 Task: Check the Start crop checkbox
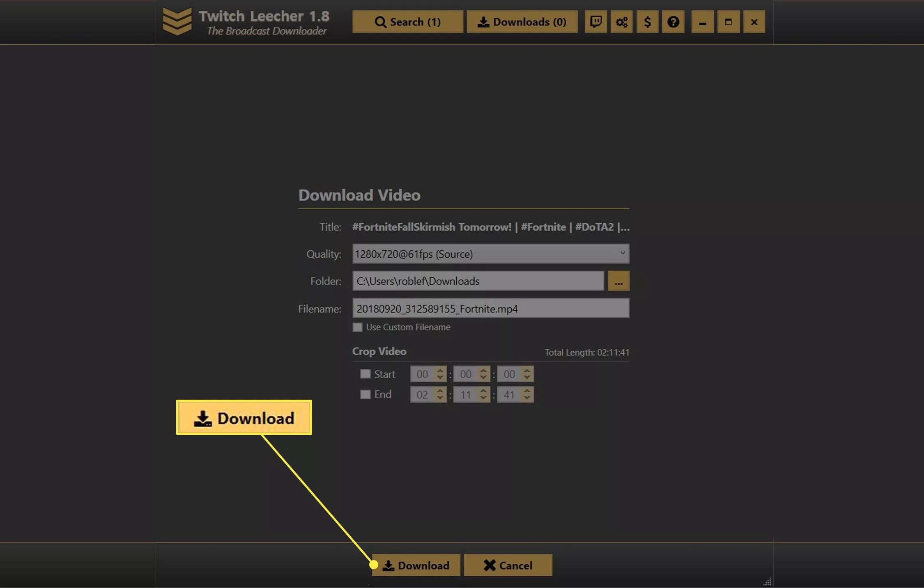click(365, 374)
